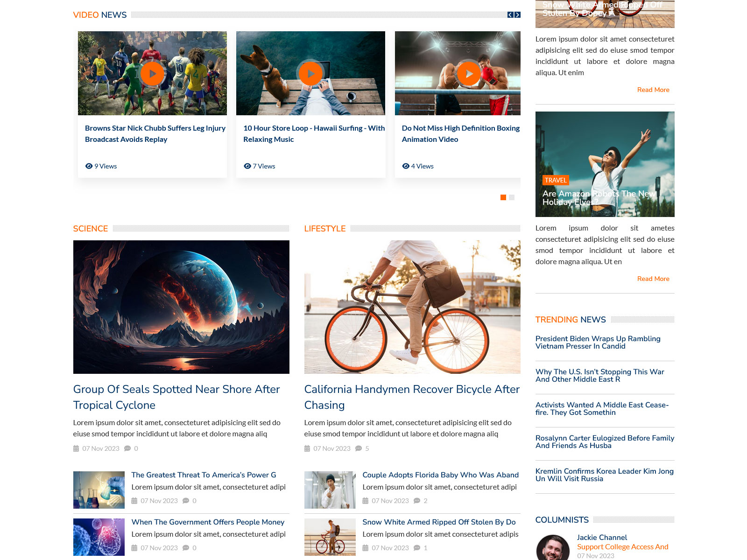Click comment icon under California Handymen article

tap(359, 448)
